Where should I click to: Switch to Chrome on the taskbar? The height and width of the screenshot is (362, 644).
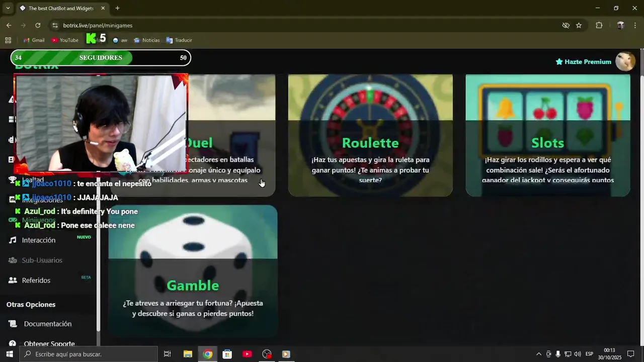pyautogui.click(x=207, y=354)
